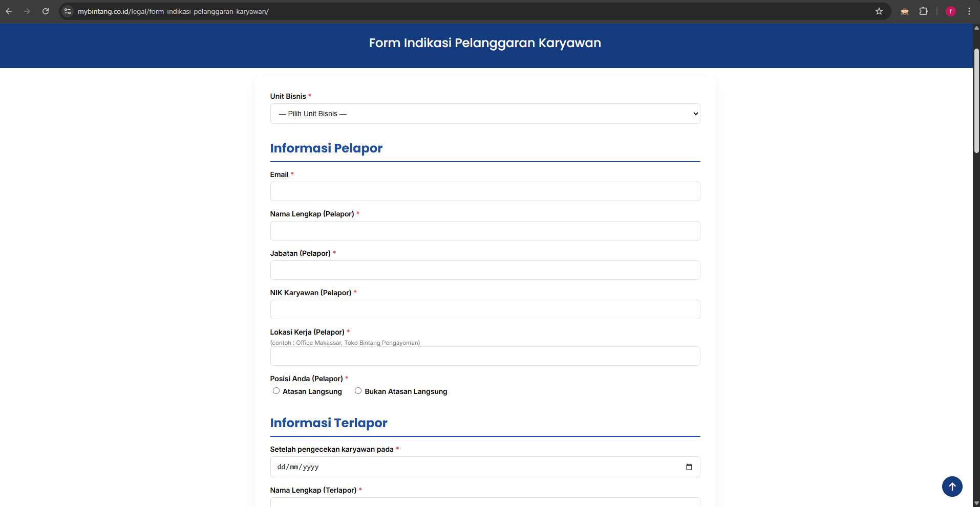Focus the Nama Lengkap (Pelapor) field
The image size is (980, 507).
tap(485, 231)
